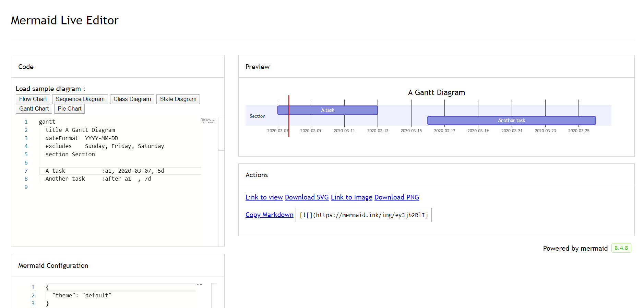
Task: Click the 'Another task' bar in preview
Action: pyautogui.click(x=511, y=121)
